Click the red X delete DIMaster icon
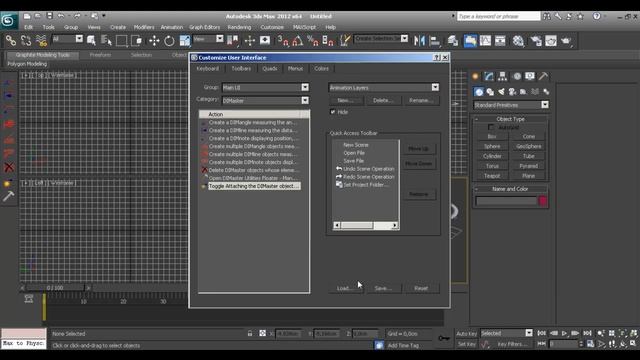The image size is (640, 360). coord(9,167)
